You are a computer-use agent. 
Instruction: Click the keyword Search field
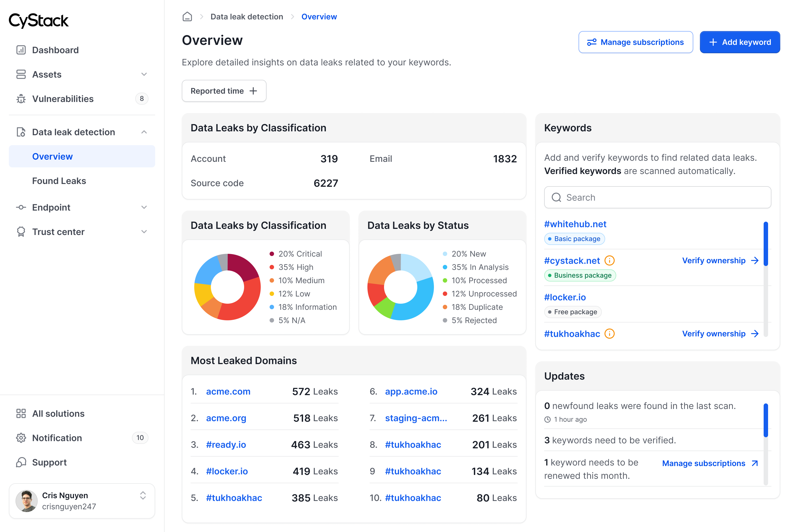(658, 198)
